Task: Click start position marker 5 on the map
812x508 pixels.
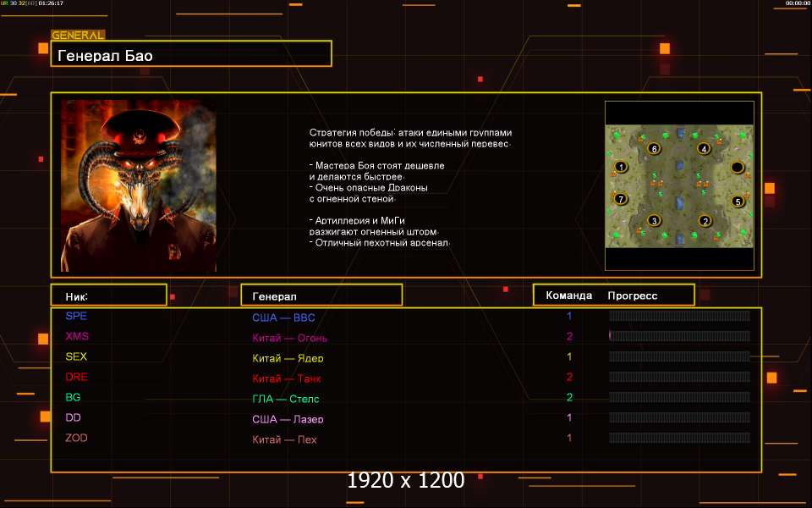Action: [738, 202]
